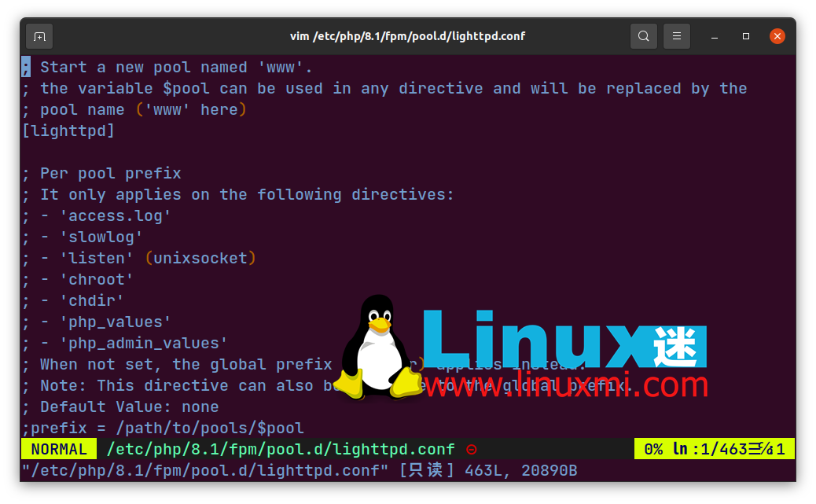Click the terminal search icon
This screenshot has width=816, height=504.
coord(644,36)
